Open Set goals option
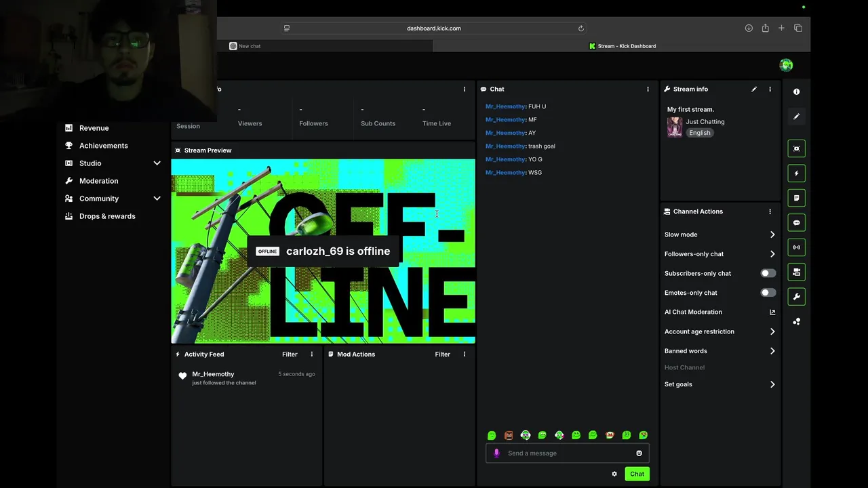Image resolution: width=868 pixels, height=488 pixels. pyautogui.click(x=719, y=384)
